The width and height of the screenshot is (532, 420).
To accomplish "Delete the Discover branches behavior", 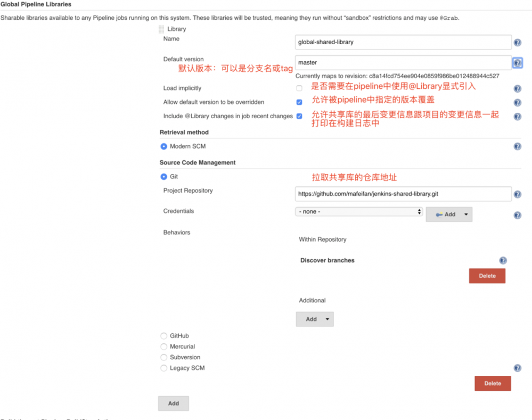I will tap(487, 276).
